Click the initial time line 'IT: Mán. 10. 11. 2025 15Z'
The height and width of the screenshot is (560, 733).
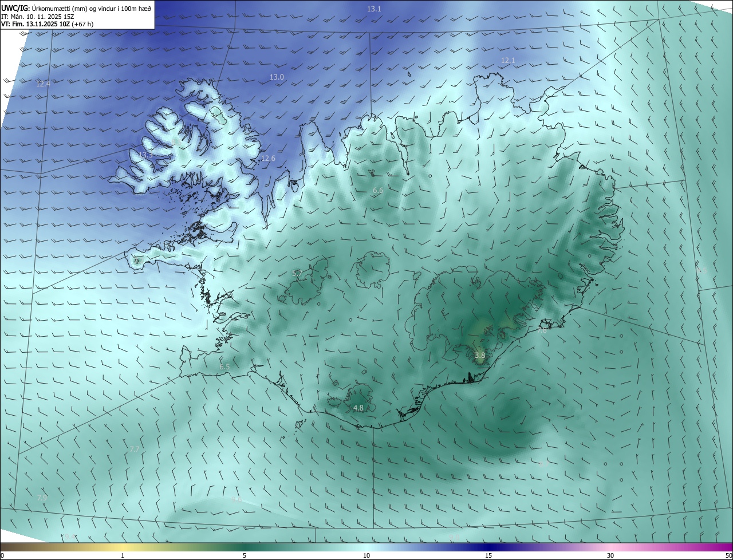pos(39,17)
